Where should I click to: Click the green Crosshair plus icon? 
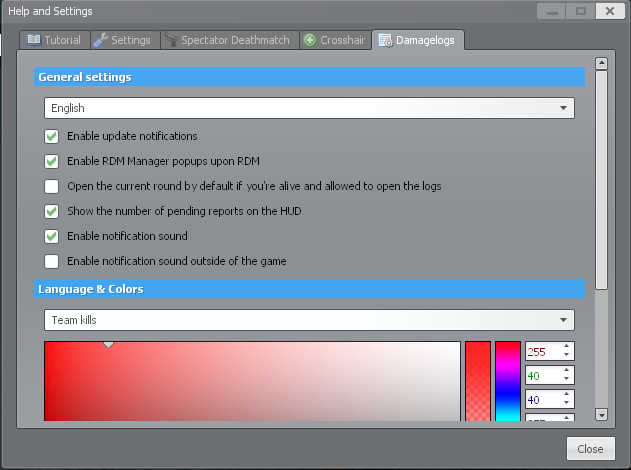[310, 40]
